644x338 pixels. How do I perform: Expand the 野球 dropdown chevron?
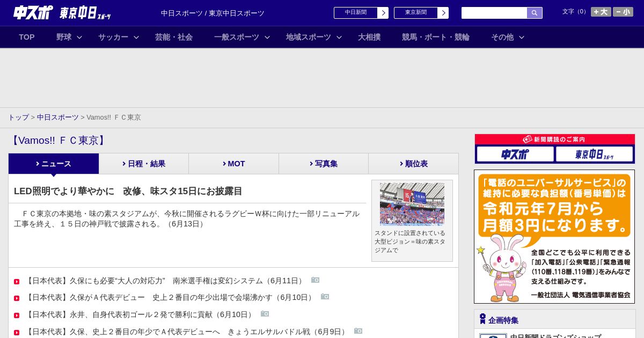click(79, 37)
